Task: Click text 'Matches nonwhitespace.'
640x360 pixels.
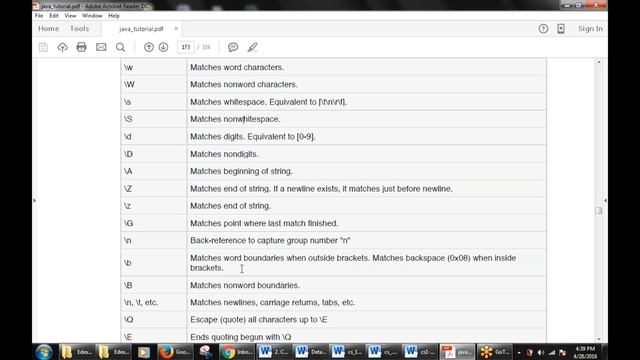Action: pos(235,119)
